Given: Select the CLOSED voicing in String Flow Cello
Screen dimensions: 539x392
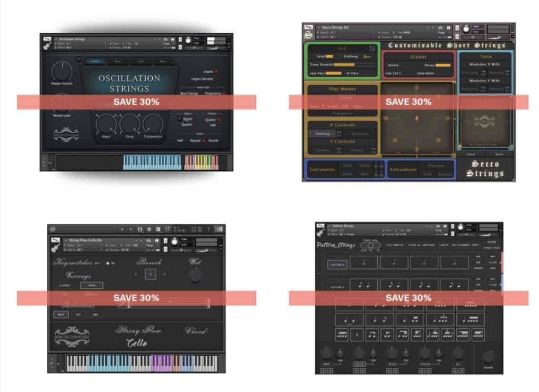Looking at the screenshot, I should tap(65, 285).
